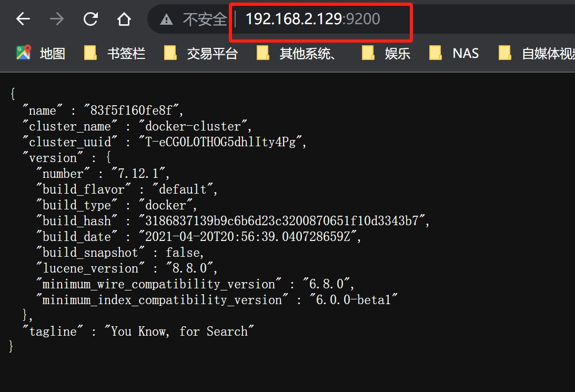575x392 pixels.
Task: Click the cluster_uuid value T-eCG0L0THOG5dhlIty4Pg
Action: pyautogui.click(x=220, y=142)
